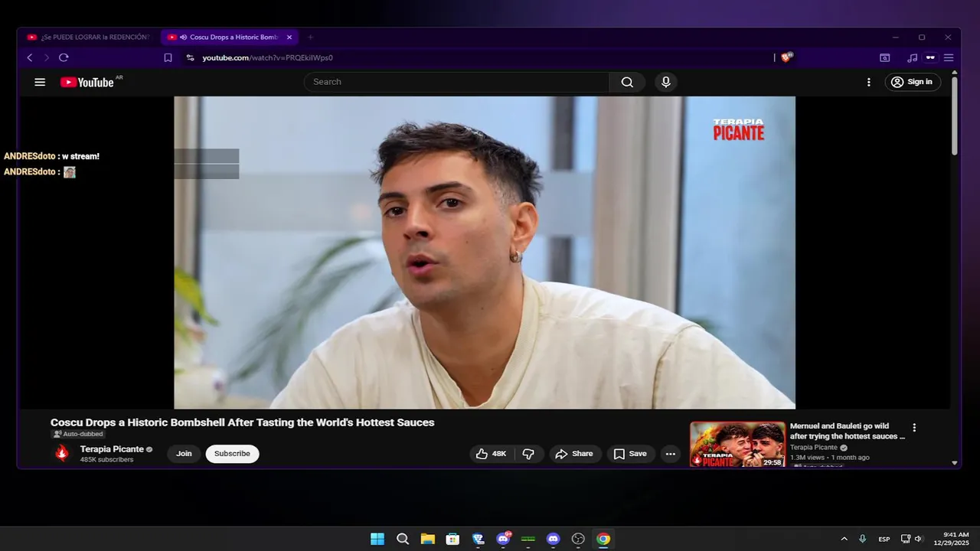
Task: Select the 'Coscu Drops a Historic Bomb' tab
Action: [228, 37]
